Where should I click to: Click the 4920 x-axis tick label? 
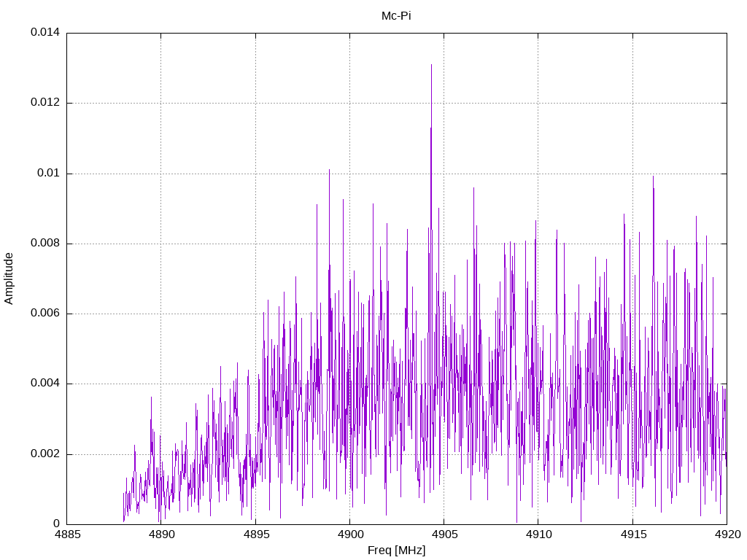coord(727,534)
